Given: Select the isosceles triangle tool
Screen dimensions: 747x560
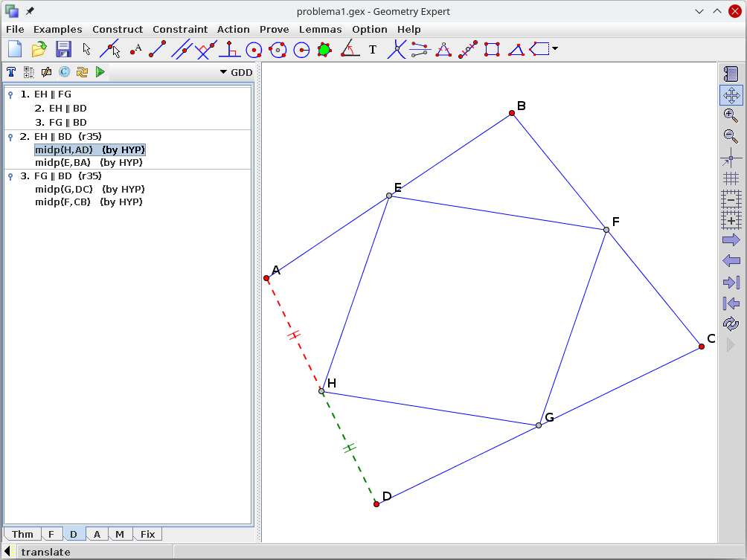Looking at the screenshot, I should click(x=443, y=50).
